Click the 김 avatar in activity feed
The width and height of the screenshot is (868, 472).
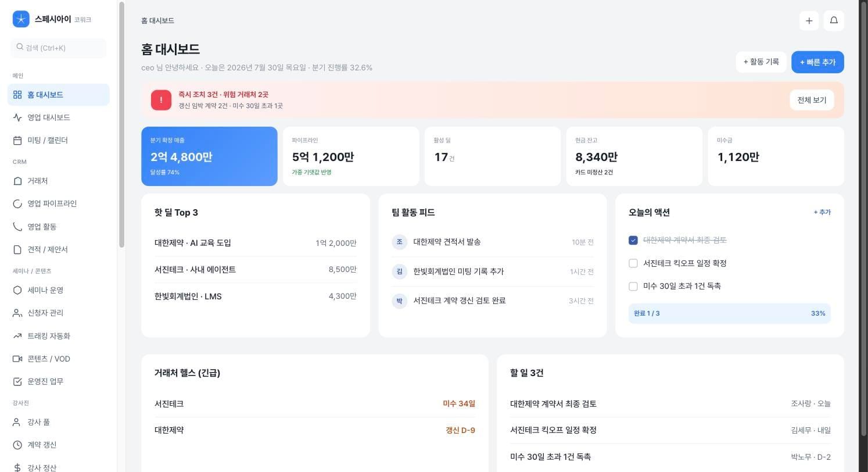click(x=399, y=271)
